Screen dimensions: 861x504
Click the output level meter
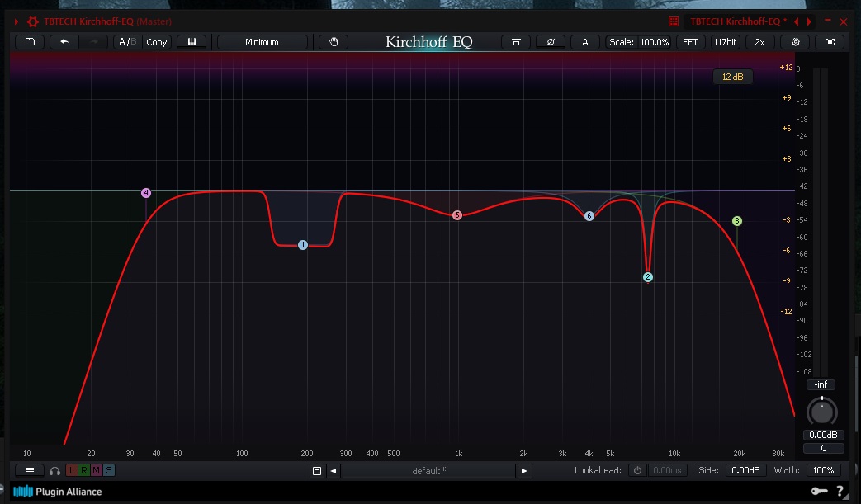[819, 220]
